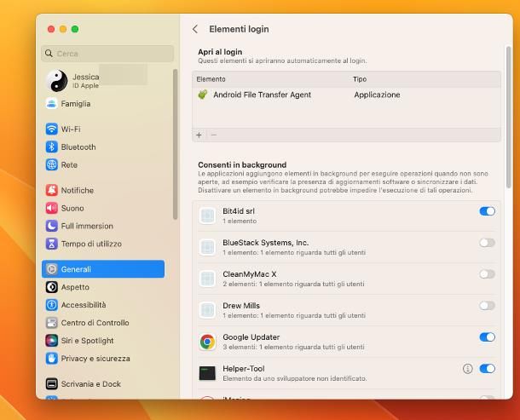Enable CleanMyMac X background toggle
The image size is (520, 420).
tap(487, 274)
